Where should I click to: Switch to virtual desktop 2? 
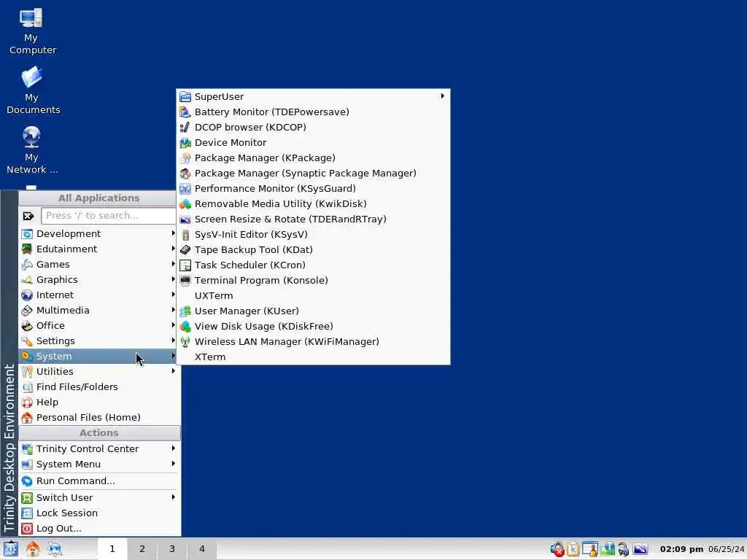[142, 548]
